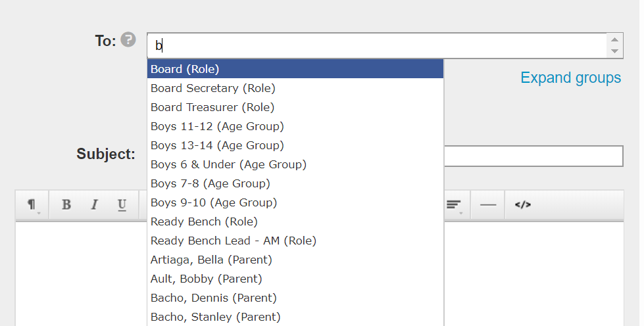Insert a horizontal rule
The width and height of the screenshot is (644, 326).
(x=488, y=204)
